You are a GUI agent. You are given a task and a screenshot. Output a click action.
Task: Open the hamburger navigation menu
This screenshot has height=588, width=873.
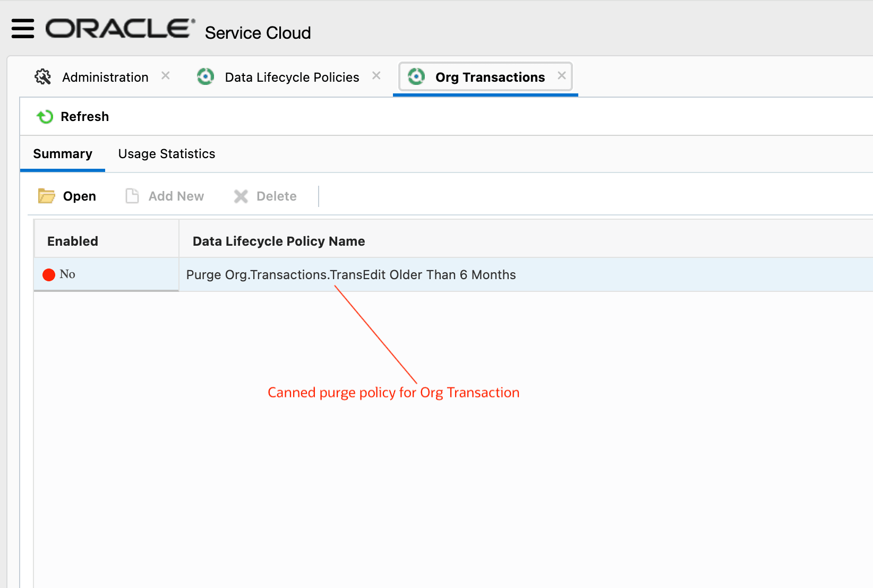point(23,29)
